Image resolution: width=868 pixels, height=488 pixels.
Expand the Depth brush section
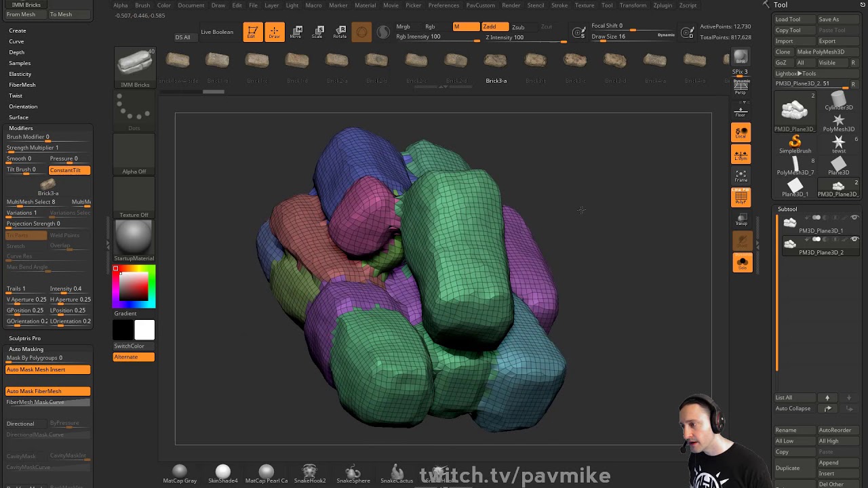16,52
